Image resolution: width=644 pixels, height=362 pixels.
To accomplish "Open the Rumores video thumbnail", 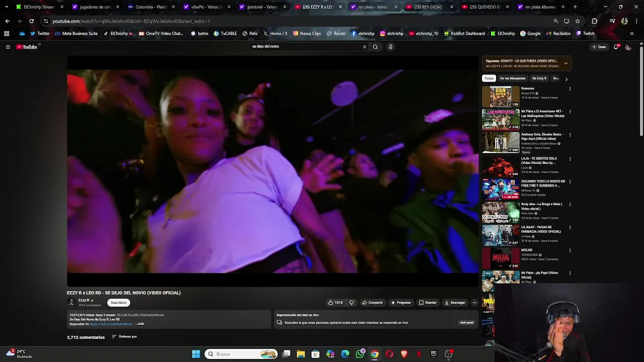I will click(501, 97).
